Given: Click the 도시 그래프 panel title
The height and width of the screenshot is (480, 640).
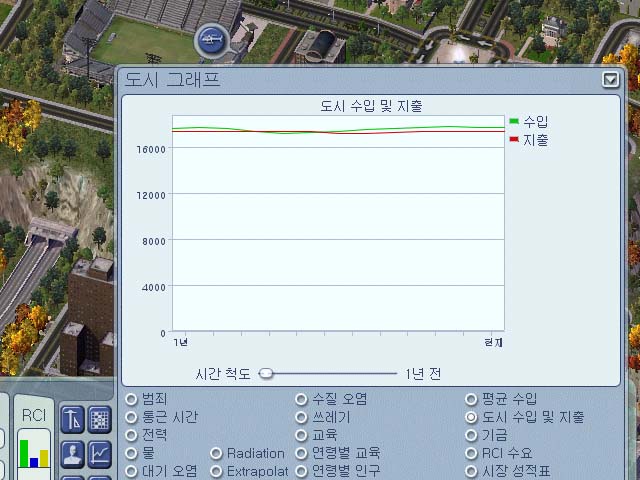Looking at the screenshot, I should (x=172, y=79).
